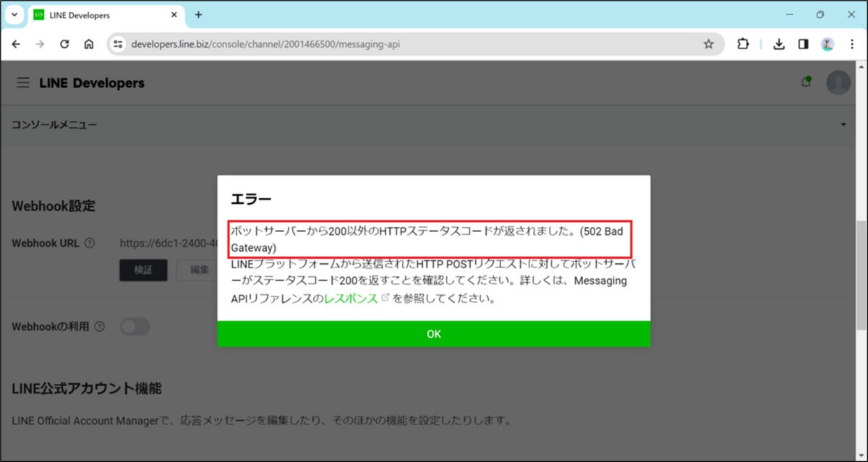Click the OK button in the error dialog
This screenshot has height=462, width=868.
point(433,334)
